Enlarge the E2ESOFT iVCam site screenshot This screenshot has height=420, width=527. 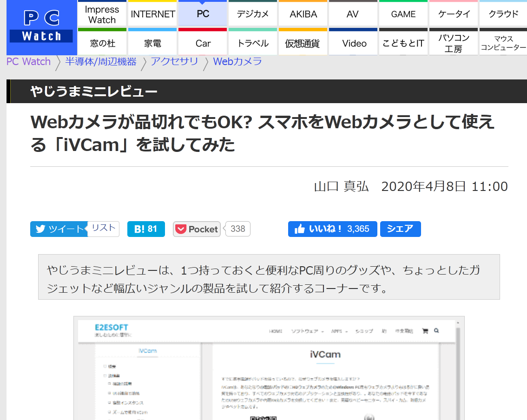pos(269,368)
